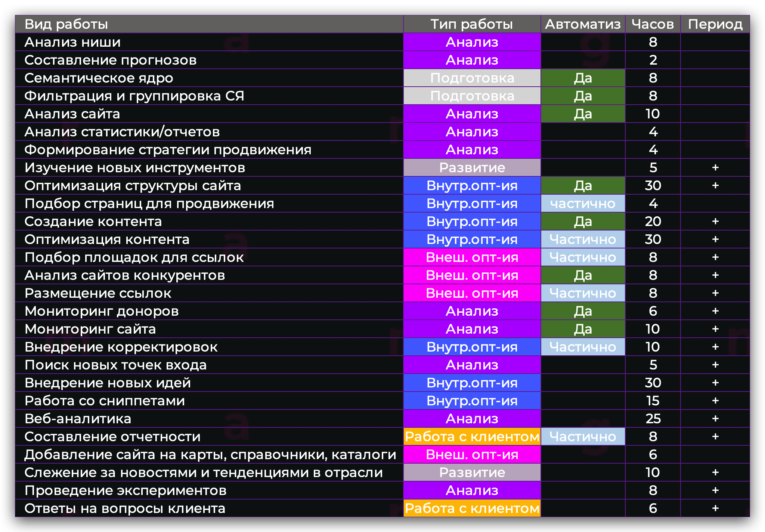Click the 'Автоматиз' column header
Viewport: 765px width, 532px height.
tap(583, 24)
